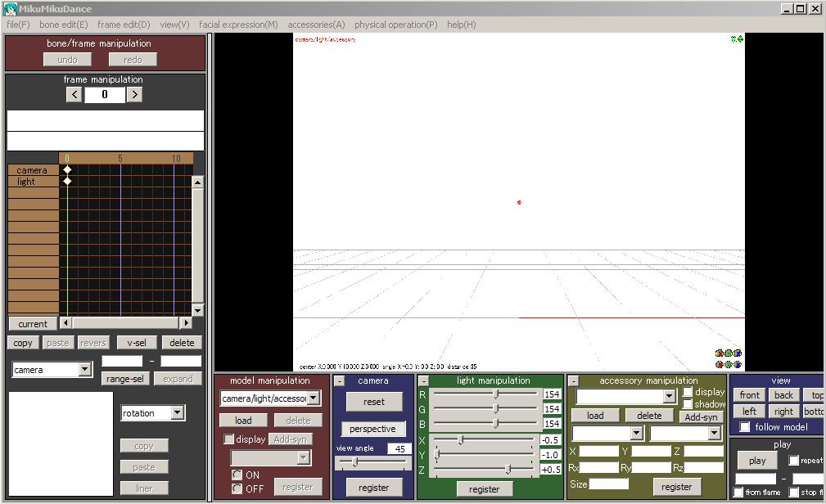Click the red bone marker in viewport

pyautogui.click(x=519, y=202)
